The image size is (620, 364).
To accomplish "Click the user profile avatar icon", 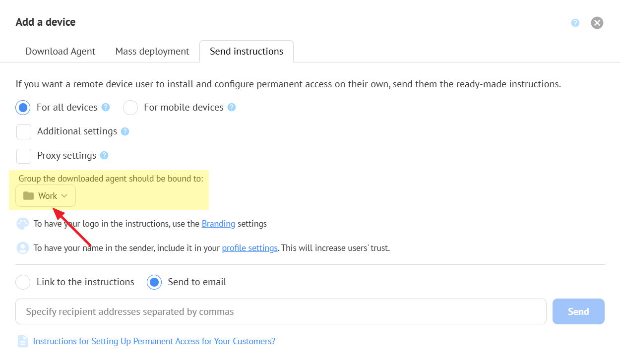I will 23,248.
